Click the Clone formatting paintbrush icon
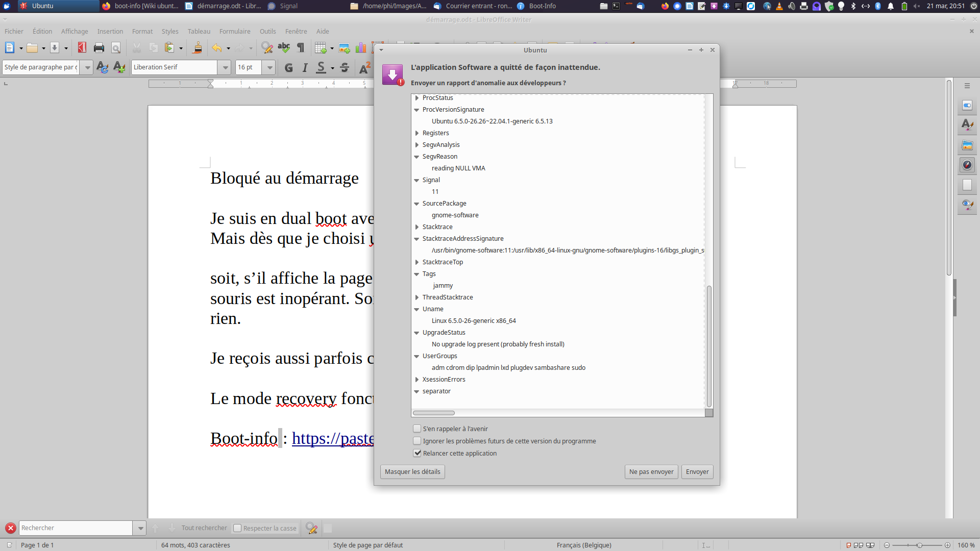Screen dimensions: 980x551 198,48
